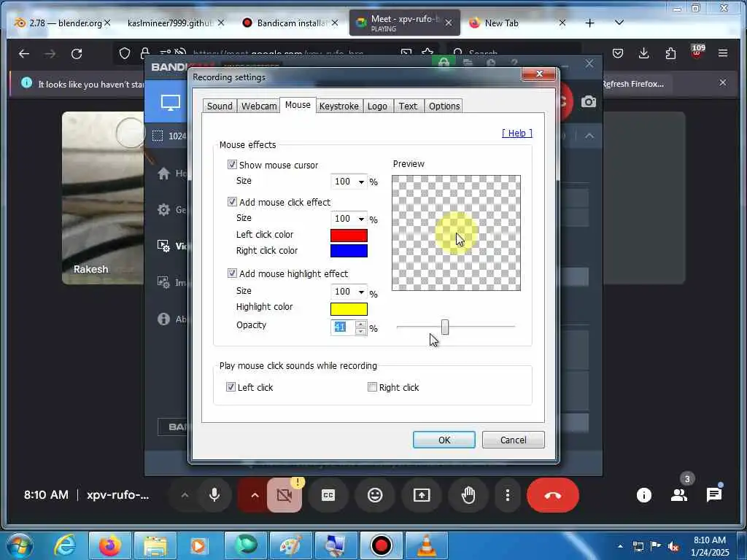The image size is (747, 560).
Task: Cancel the Recording settings dialog
Action: (x=513, y=440)
